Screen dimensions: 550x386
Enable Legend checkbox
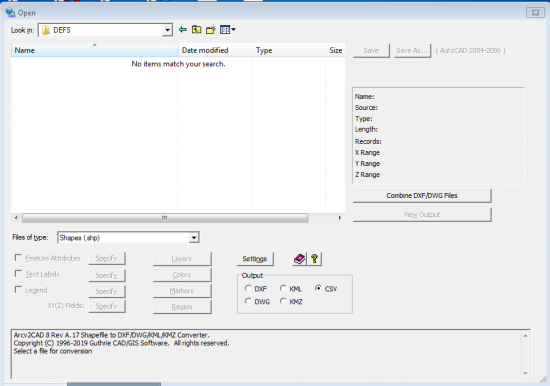18,290
